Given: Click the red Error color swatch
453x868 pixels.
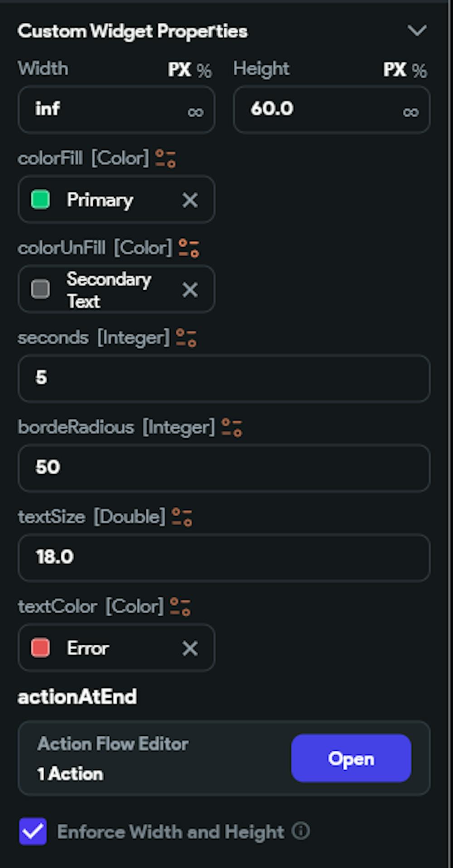Looking at the screenshot, I should tap(40, 648).
